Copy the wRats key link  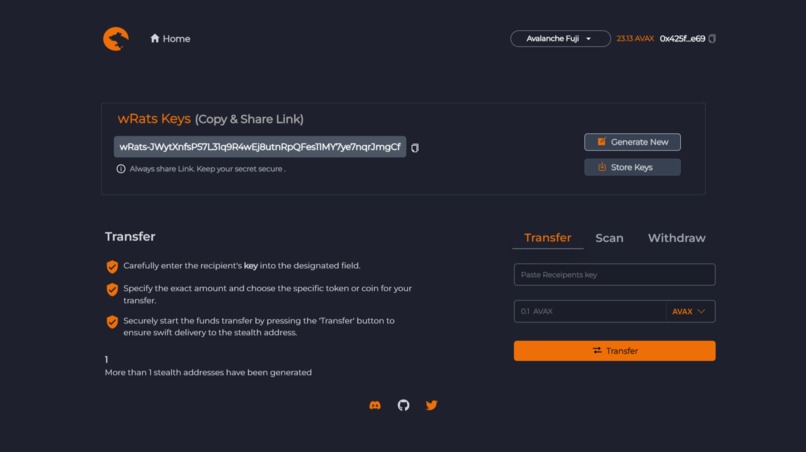[415, 148]
